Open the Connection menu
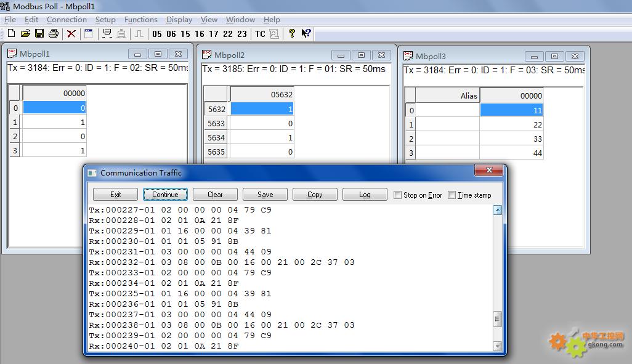The image size is (632, 364). click(x=67, y=19)
